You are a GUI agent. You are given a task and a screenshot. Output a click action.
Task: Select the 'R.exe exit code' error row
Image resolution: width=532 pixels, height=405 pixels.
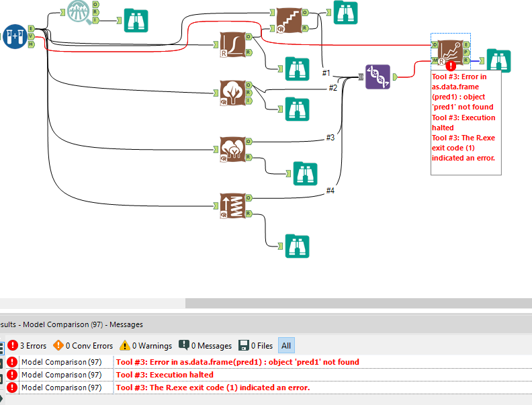tap(269, 388)
